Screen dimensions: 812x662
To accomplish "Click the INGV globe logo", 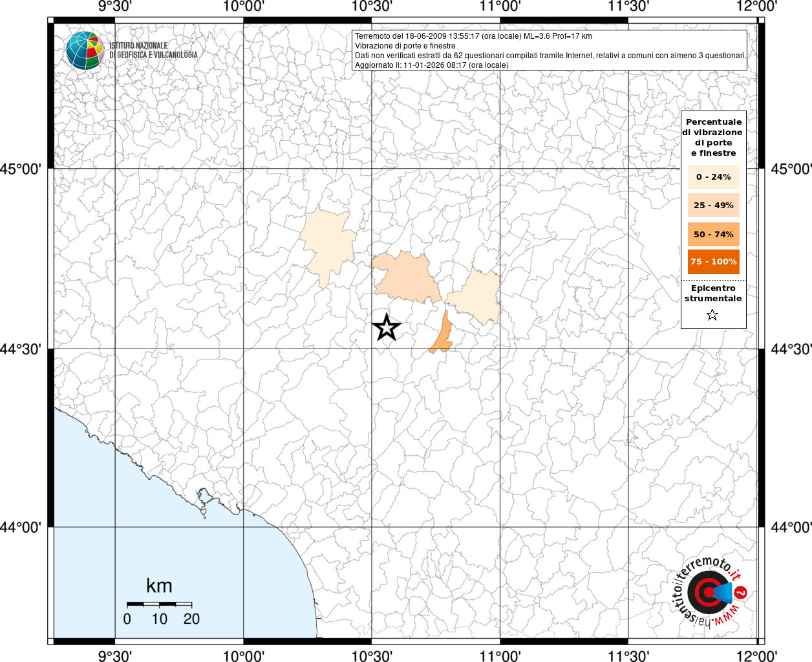I will 85,50.
